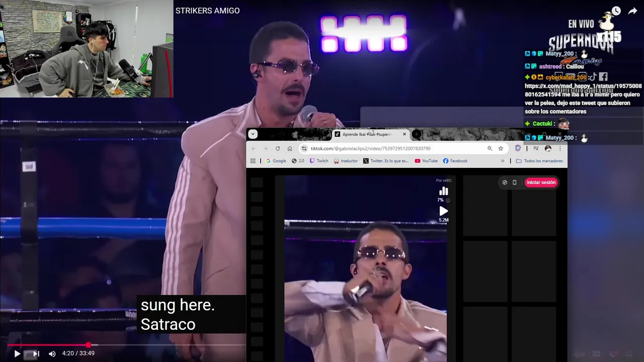Screen dimensions: 644x362
Task: Click the TikTok phone app icon
Action: (x=514, y=183)
